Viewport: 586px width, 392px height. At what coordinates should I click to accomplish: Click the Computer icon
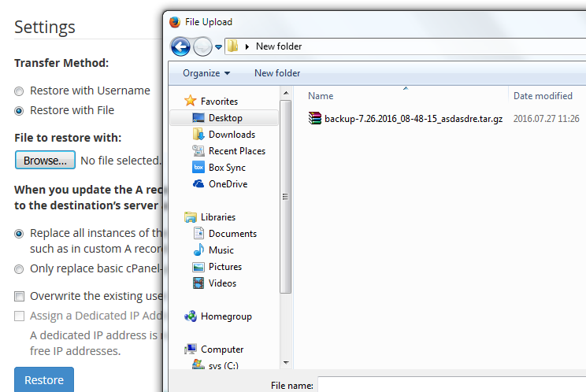point(191,349)
